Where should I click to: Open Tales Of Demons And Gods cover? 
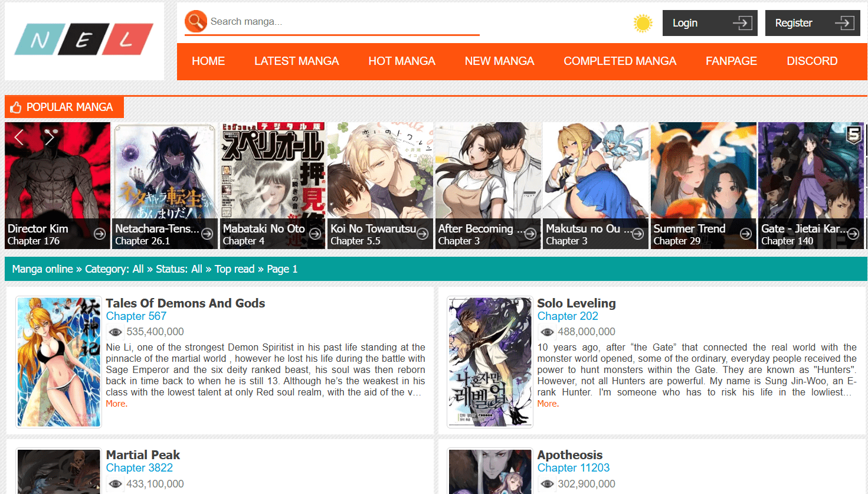pyautogui.click(x=58, y=362)
